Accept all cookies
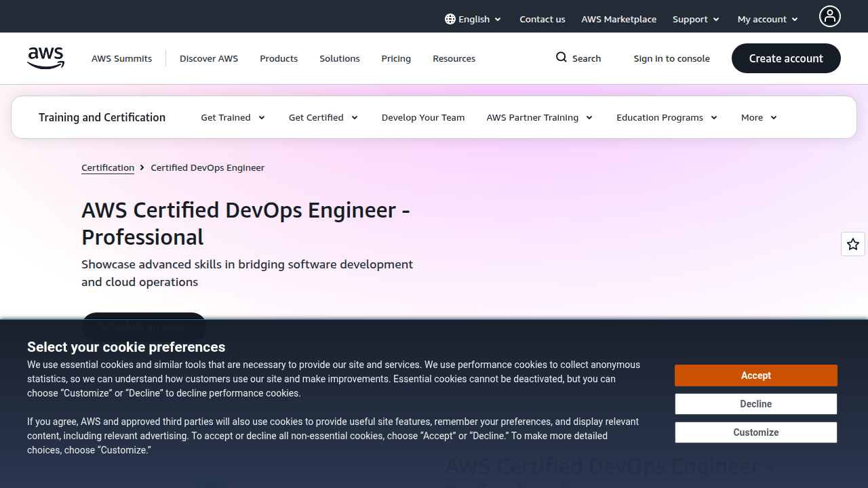Image resolution: width=868 pixels, height=488 pixels. pyautogui.click(x=756, y=375)
